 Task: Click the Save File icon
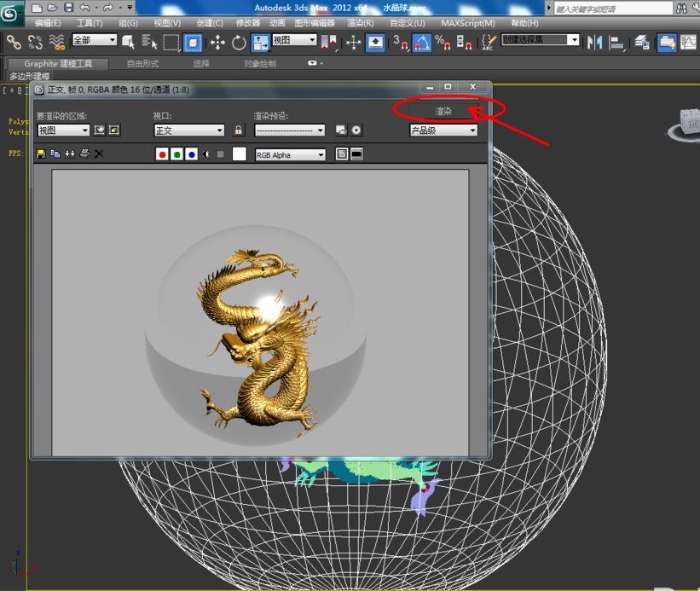[69, 8]
